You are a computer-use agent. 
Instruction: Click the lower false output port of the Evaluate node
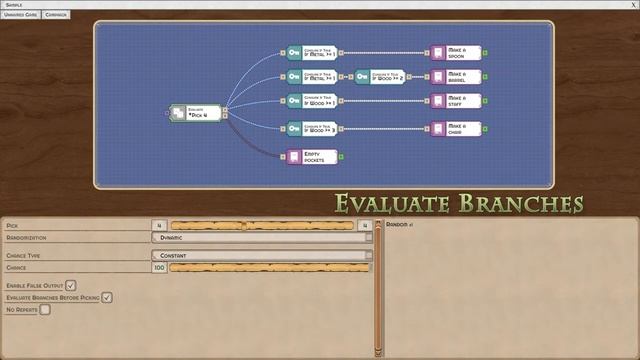[225, 116]
